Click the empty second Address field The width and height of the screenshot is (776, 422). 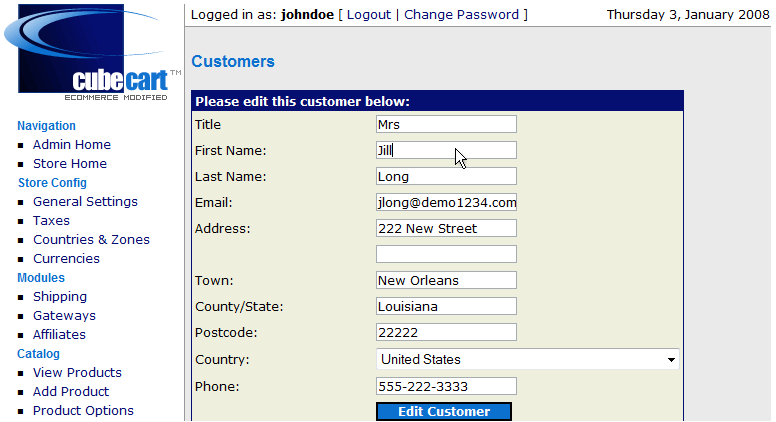click(x=446, y=254)
